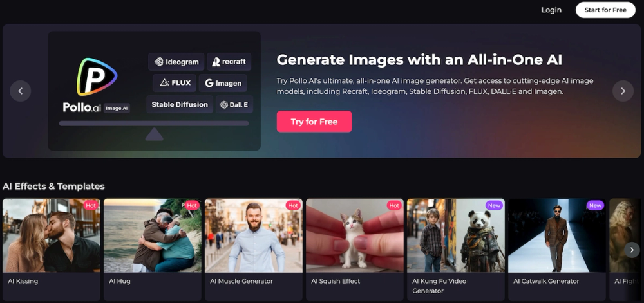This screenshot has height=303, width=644.
Task: Click the Pollo.ai rainbow logo
Action: point(97,77)
